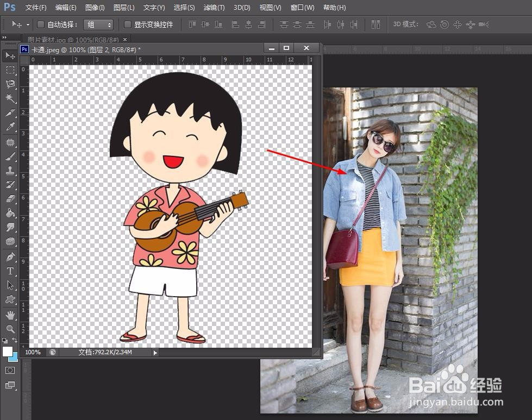This screenshot has height=420, width=532.
Task: Expand status bar info arrow
Action: point(155,353)
